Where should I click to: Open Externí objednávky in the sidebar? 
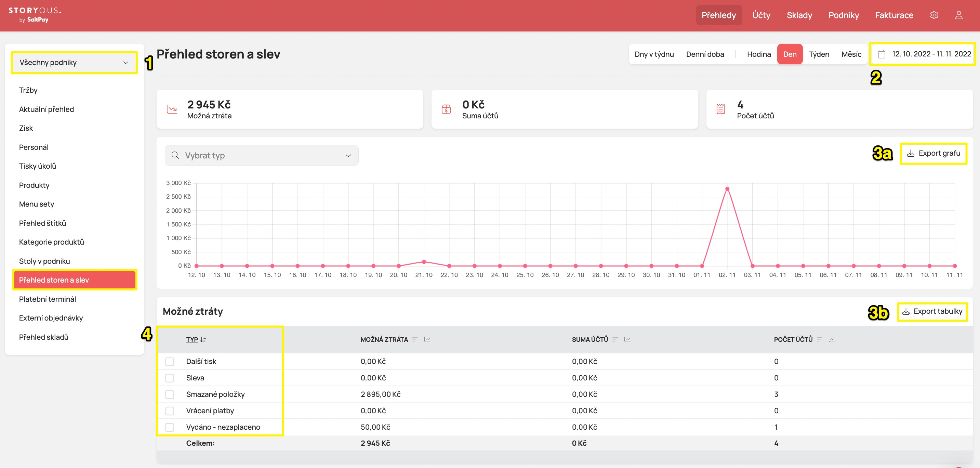click(x=51, y=318)
